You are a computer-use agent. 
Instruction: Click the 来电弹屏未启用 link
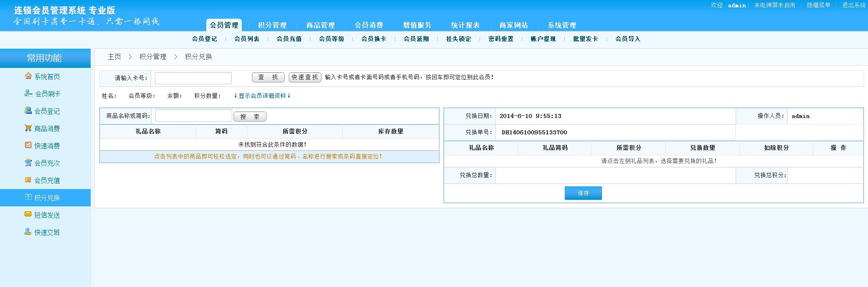pos(775,5)
